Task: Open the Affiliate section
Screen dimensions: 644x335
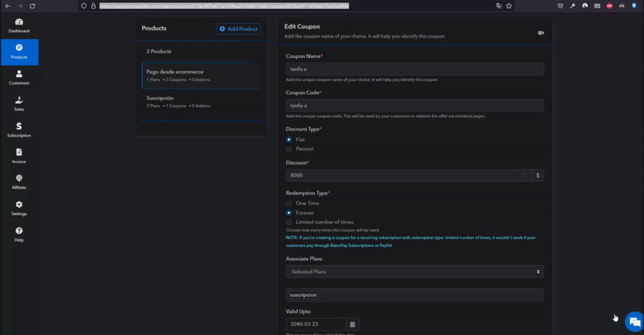Action: (19, 182)
